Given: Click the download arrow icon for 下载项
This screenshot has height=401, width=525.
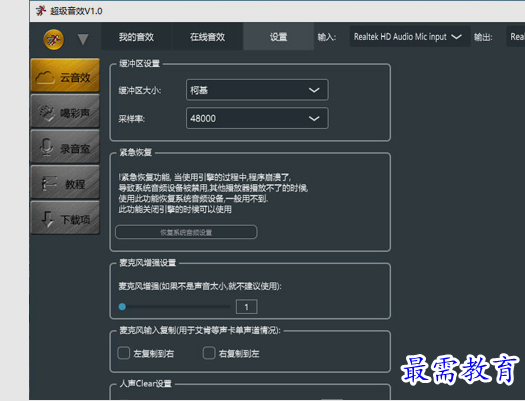Looking at the screenshot, I should [x=47, y=219].
